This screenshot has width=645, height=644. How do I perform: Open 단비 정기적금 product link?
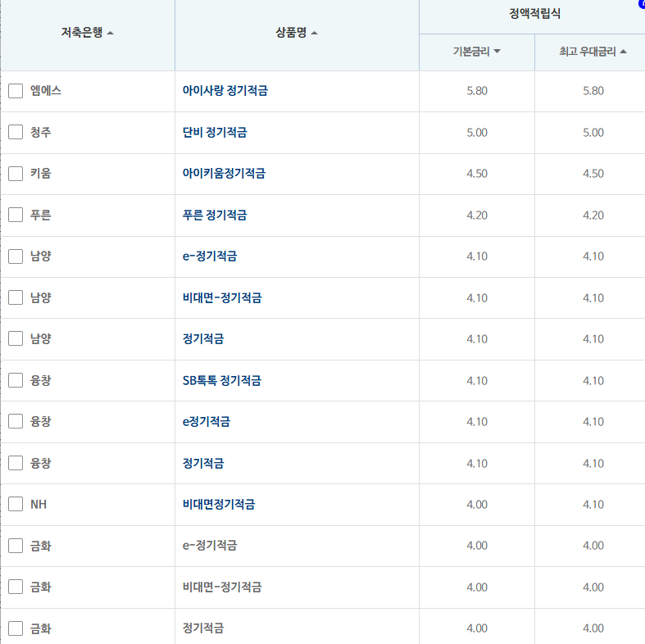click(215, 132)
